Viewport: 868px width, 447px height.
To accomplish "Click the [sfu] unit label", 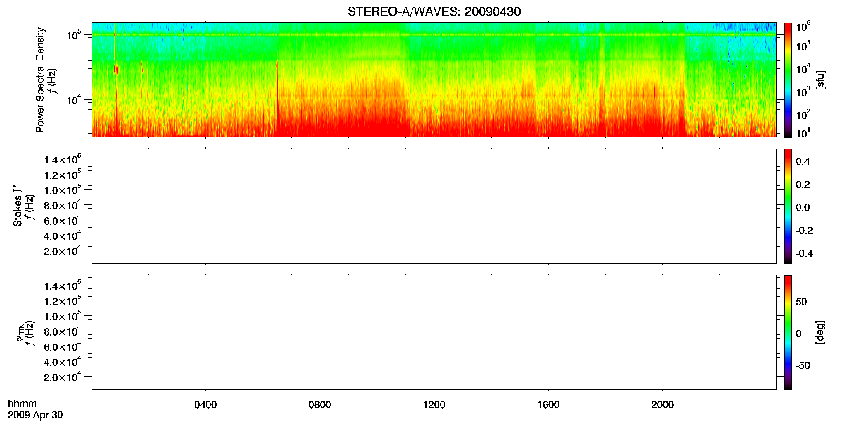I will (x=820, y=80).
